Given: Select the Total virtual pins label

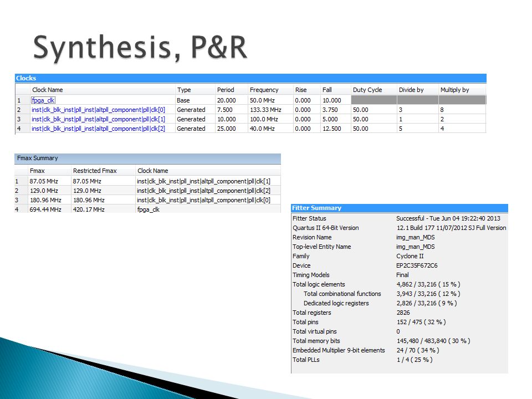Looking at the screenshot, I should 315,332.
